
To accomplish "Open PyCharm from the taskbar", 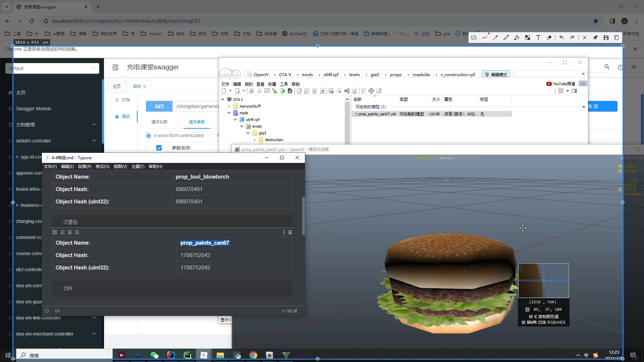I will pos(187,355).
